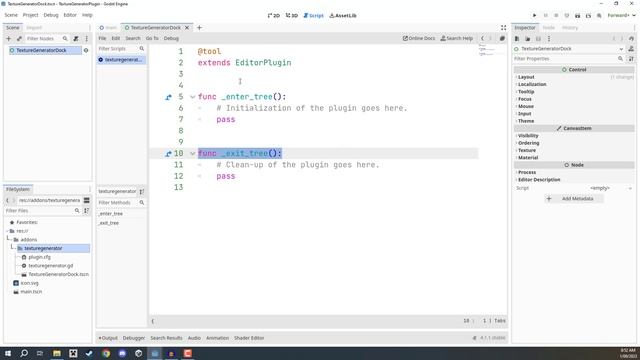Float the script editor window icon

point(502,38)
